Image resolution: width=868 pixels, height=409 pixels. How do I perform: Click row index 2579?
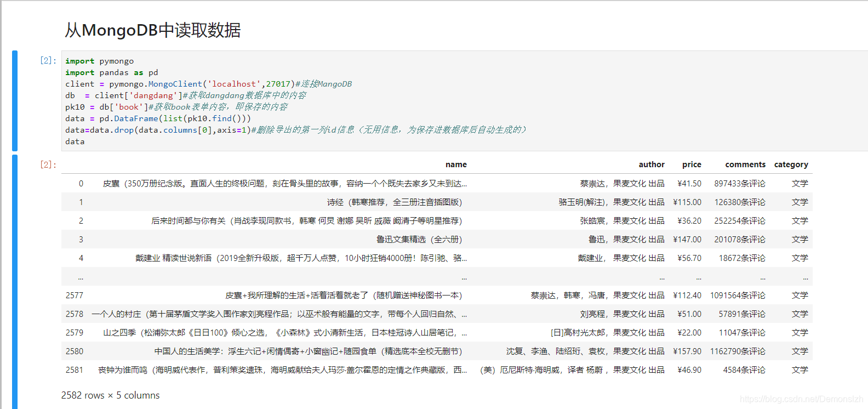[75, 333]
